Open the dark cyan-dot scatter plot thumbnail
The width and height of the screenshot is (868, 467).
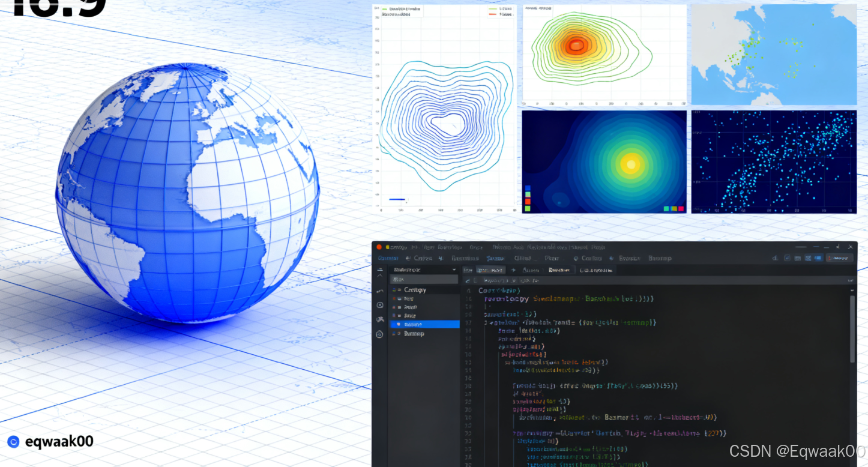tap(774, 162)
